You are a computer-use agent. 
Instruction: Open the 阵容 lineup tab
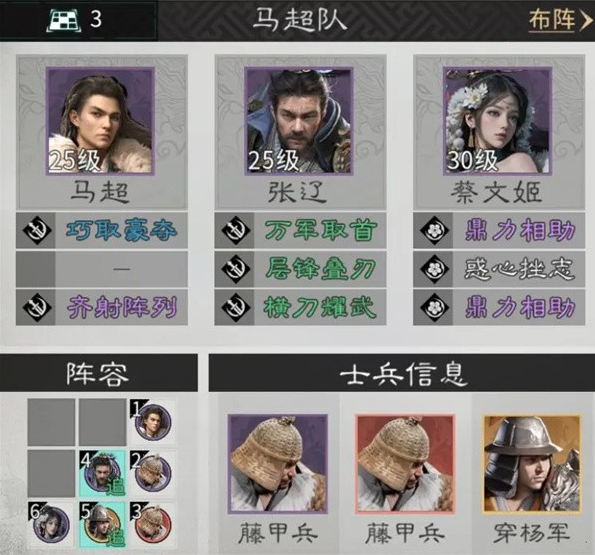click(99, 373)
